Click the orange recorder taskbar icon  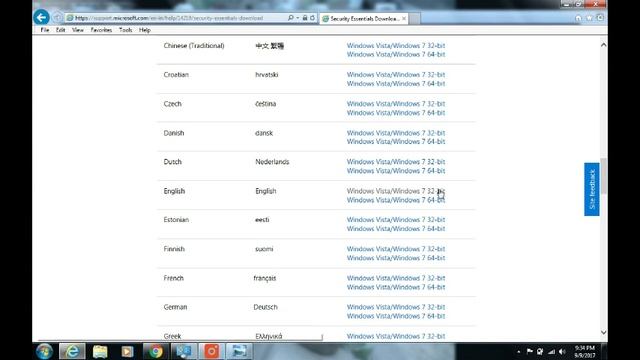click(211, 351)
